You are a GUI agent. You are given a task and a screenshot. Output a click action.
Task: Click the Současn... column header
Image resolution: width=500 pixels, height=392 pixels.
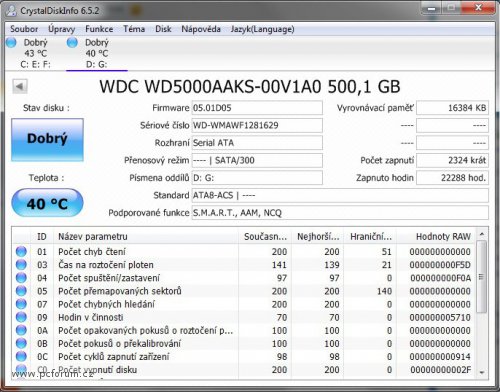click(265, 236)
